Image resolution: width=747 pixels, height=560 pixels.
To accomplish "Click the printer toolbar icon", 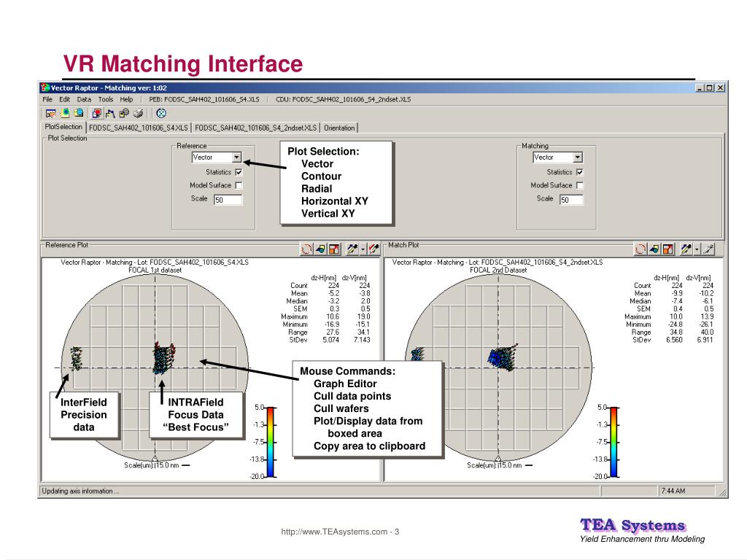I will coord(138,113).
